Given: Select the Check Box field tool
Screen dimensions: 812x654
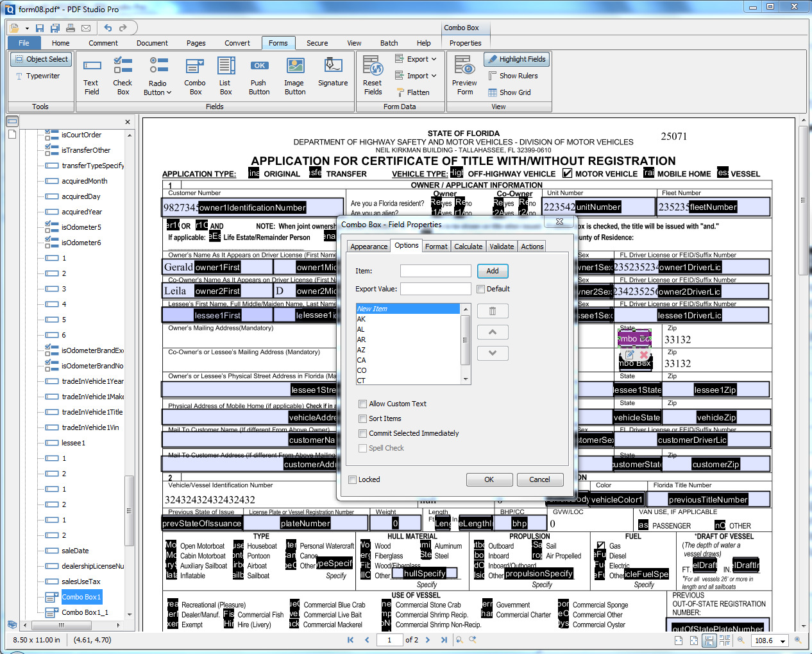Looking at the screenshot, I should pos(123,76).
